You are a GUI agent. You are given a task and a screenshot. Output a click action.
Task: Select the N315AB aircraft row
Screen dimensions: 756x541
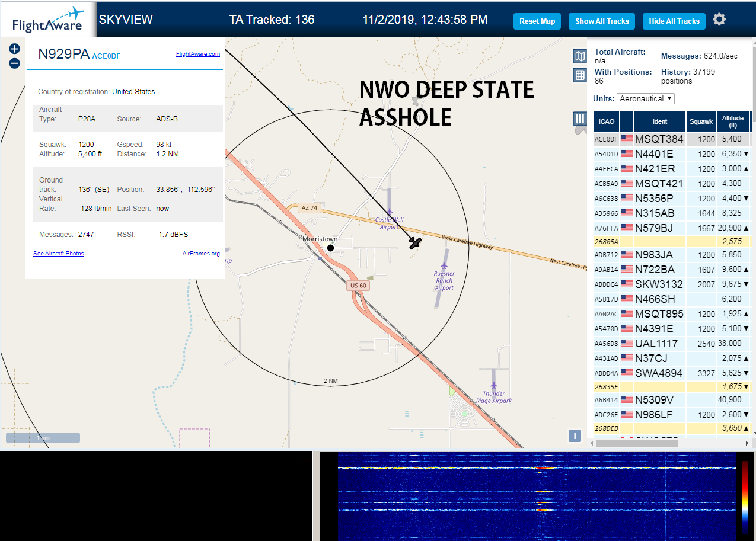[x=672, y=213]
